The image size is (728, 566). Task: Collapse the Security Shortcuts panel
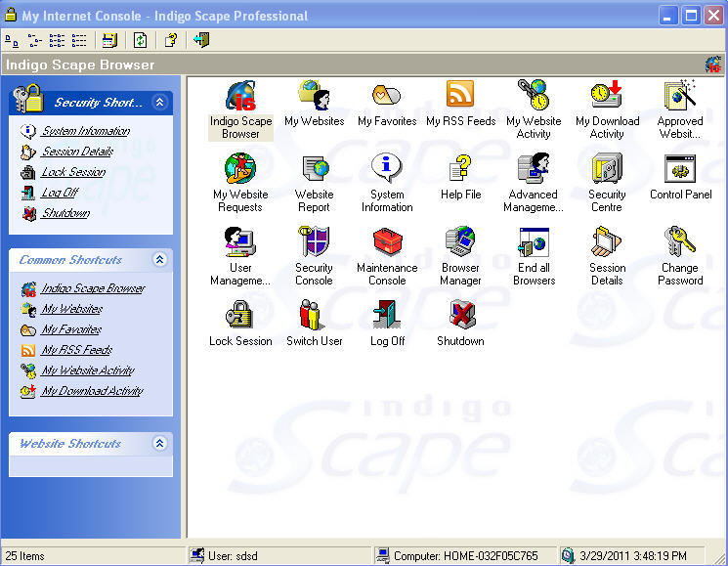pos(159,102)
